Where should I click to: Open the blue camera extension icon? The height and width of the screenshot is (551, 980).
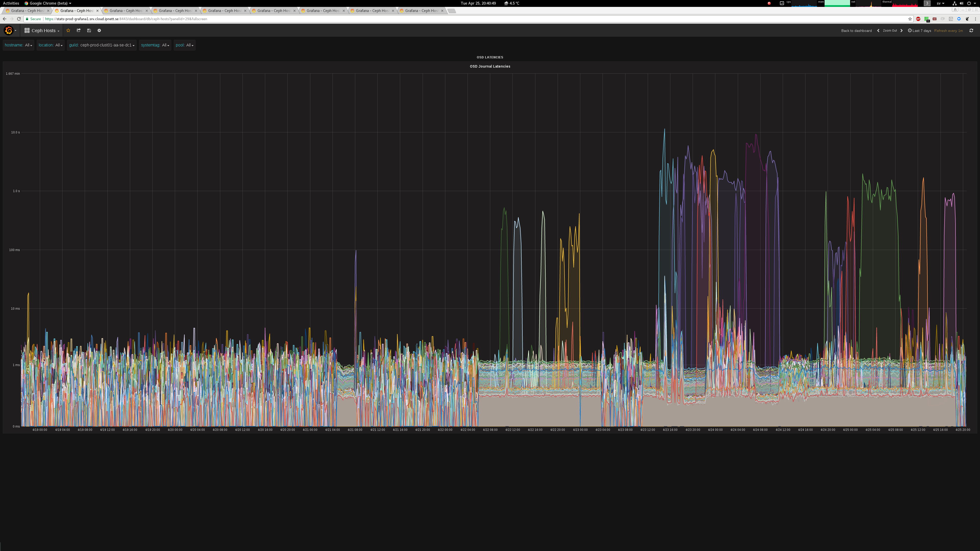(959, 19)
